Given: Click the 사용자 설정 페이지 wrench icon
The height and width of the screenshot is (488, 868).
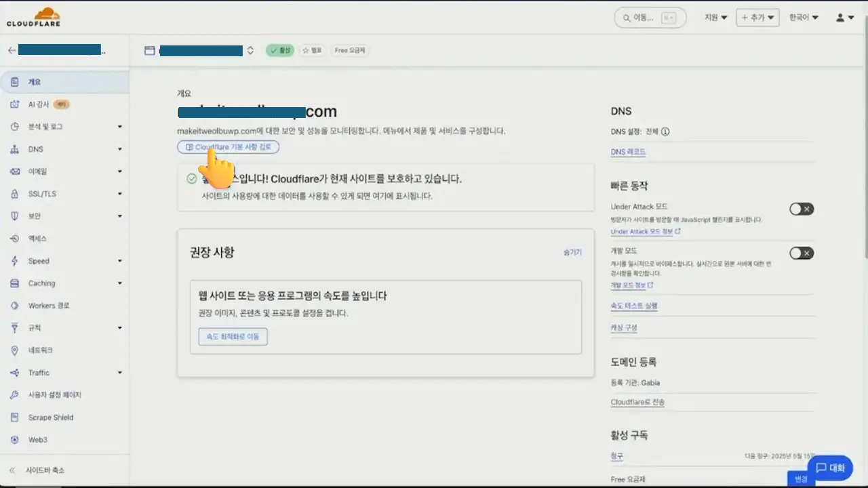Looking at the screenshot, I should [x=14, y=395].
